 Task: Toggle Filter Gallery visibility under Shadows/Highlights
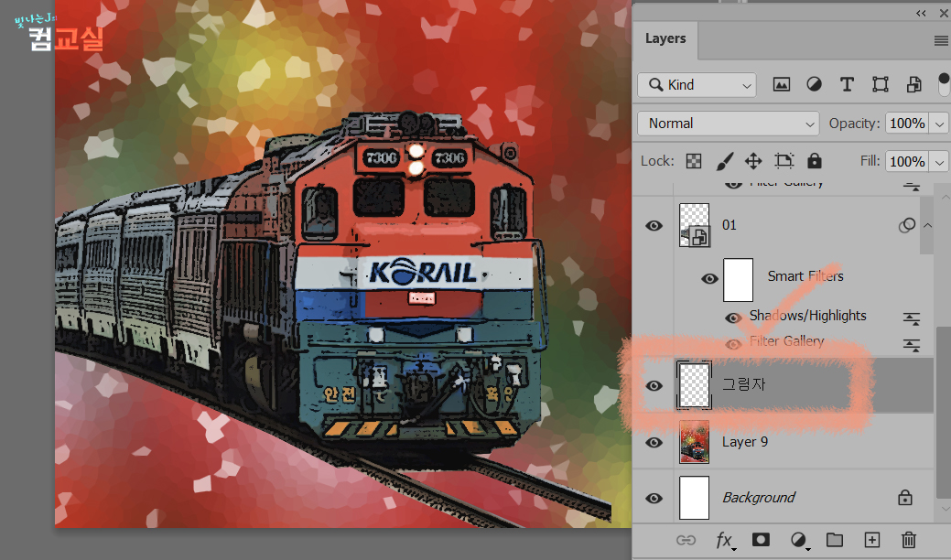click(733, 344)
